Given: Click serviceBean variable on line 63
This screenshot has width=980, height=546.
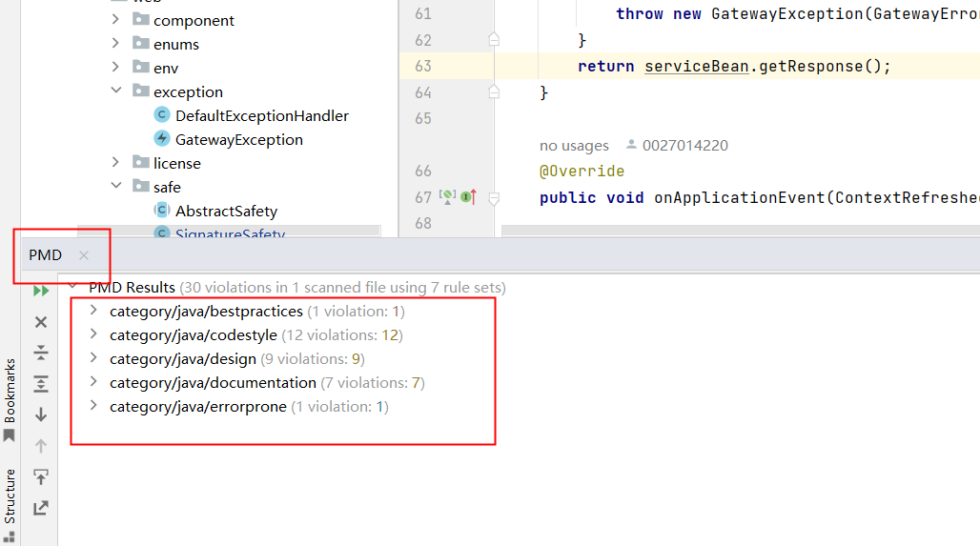Looking at the screenshot, I should (x=696, y=66).
